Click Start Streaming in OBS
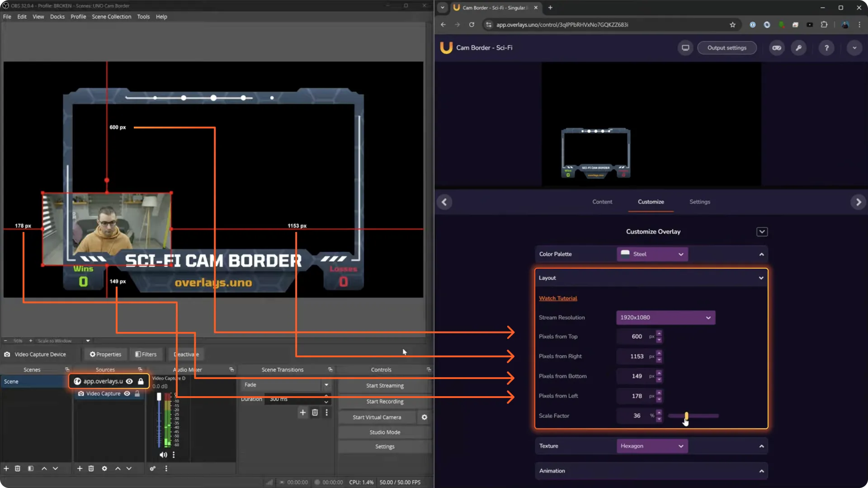 [385, 385]
